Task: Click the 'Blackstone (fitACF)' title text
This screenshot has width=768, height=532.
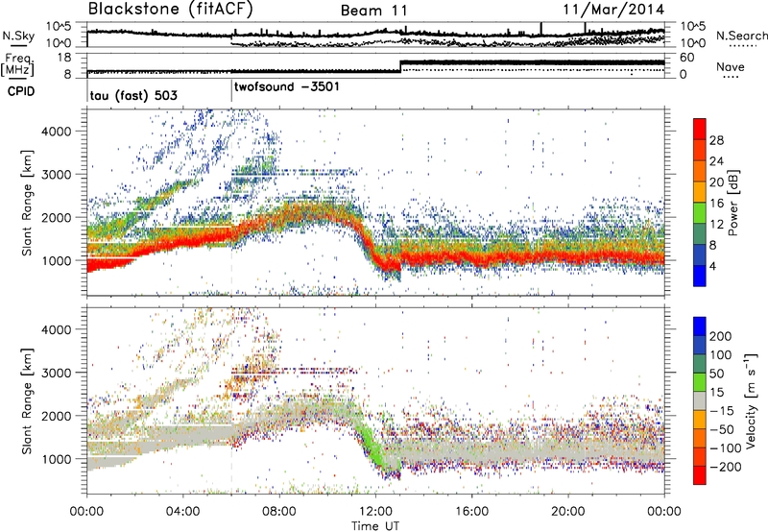Action: click(x=171, y=10)
